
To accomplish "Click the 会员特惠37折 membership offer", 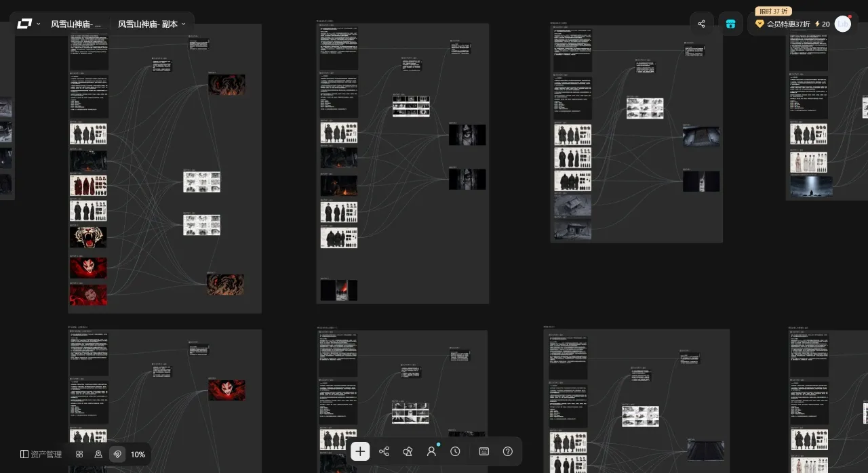I will [x=783, y=24].
